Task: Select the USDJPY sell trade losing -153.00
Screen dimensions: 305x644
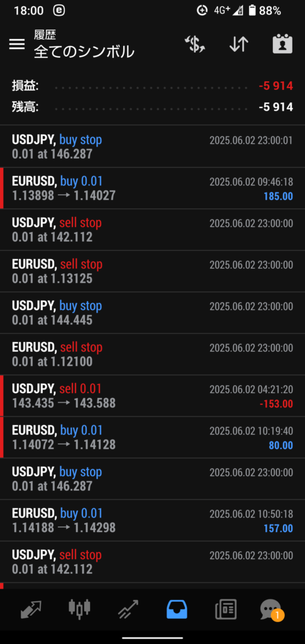Action: click(152, 396)
